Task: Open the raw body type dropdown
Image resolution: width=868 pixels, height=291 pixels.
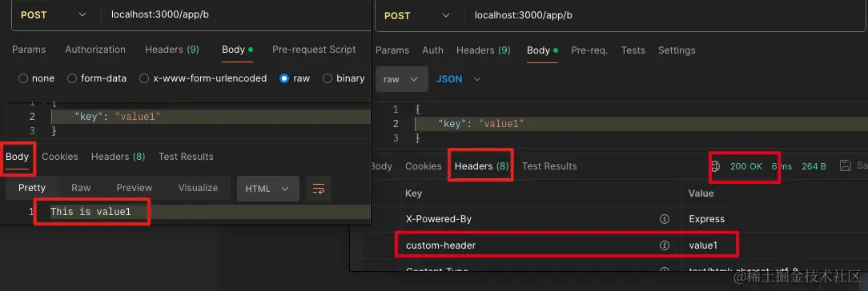Action: [x=401, y=79]
